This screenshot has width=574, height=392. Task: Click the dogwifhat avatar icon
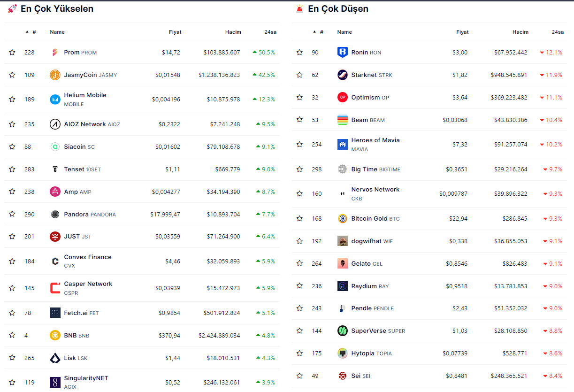pos(343,241)
